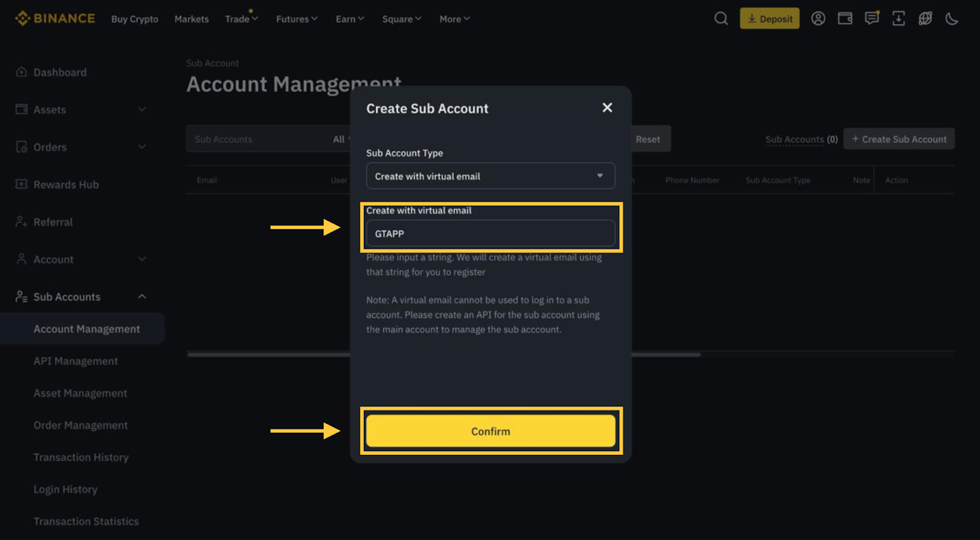The width and height of the screenshot is (980, 540).
Task: Open the Futures menu
Action: point(296,19)
